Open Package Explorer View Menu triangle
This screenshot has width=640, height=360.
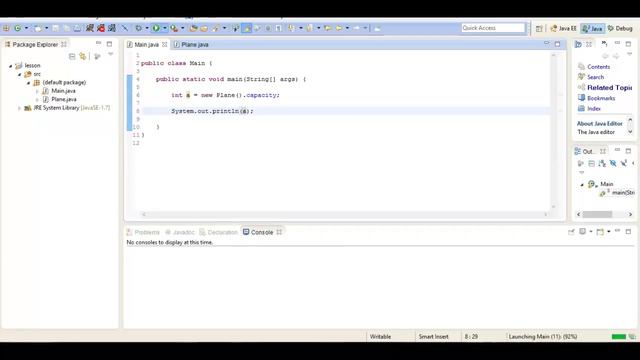click(x=111, y=55)
